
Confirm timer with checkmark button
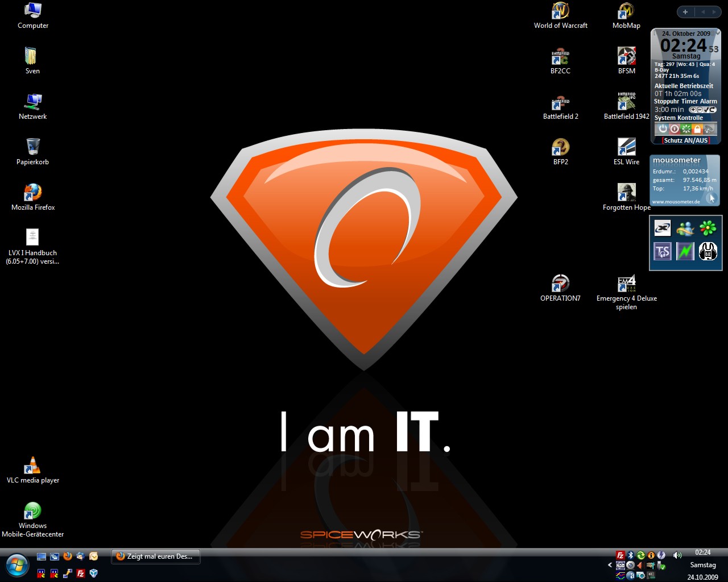point(706,110)
